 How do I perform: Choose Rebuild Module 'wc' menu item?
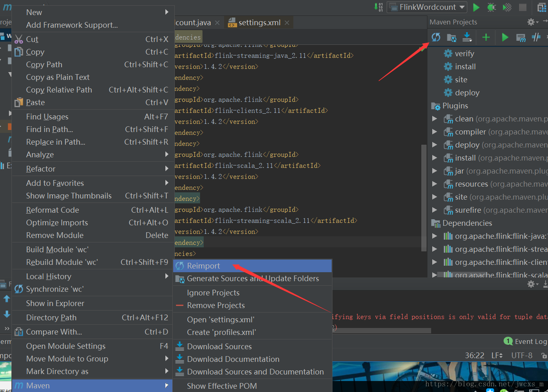pyautogui.click(x=92, y=262)
